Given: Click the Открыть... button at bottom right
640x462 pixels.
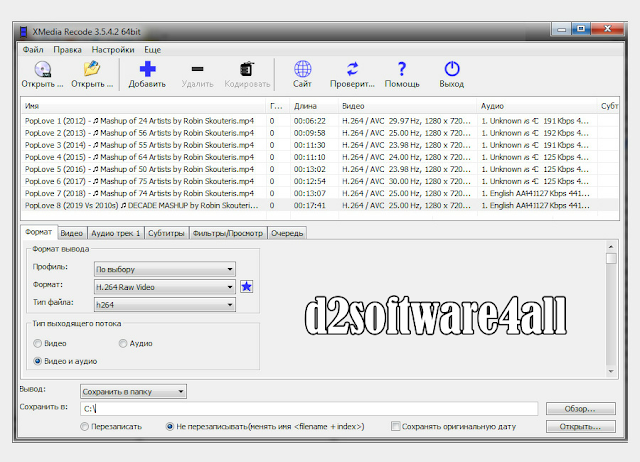Looking at the screenshot, I should [x=580, y=426].
